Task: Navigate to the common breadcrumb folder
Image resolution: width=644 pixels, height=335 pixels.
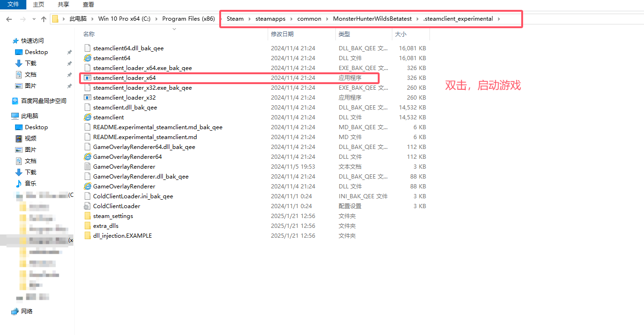Action: [310, 19]
